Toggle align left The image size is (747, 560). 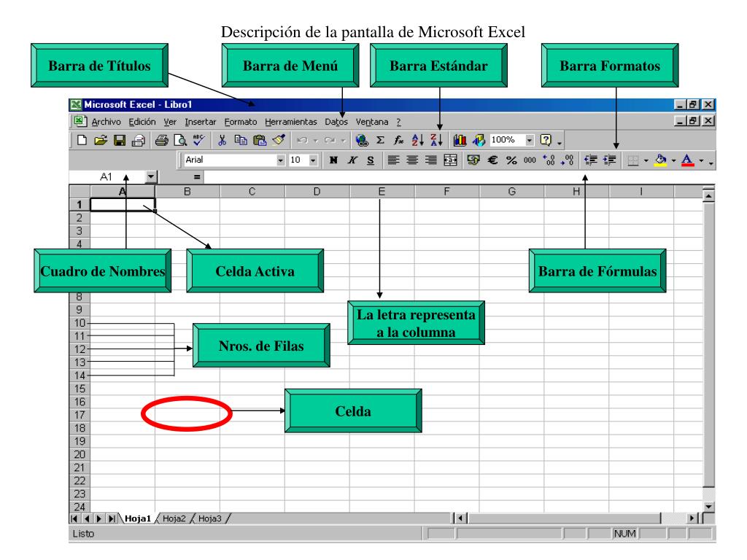(x=393, y=160)
